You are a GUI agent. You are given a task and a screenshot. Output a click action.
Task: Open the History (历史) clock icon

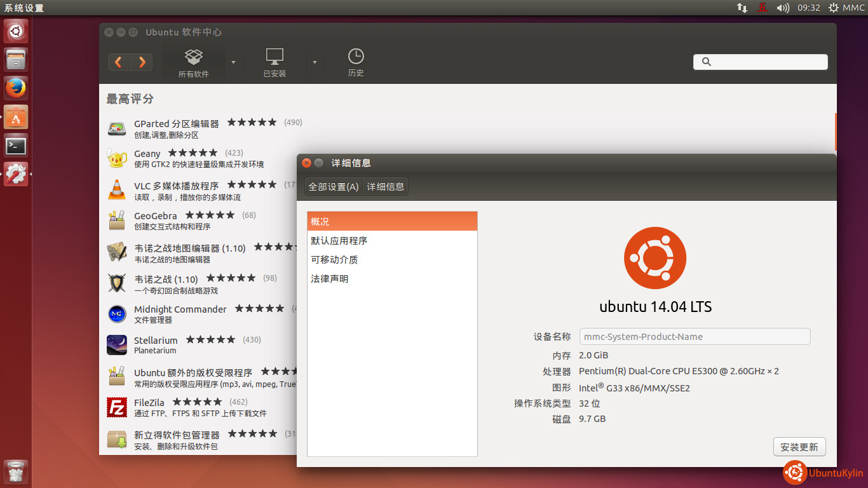coord(356,63)
